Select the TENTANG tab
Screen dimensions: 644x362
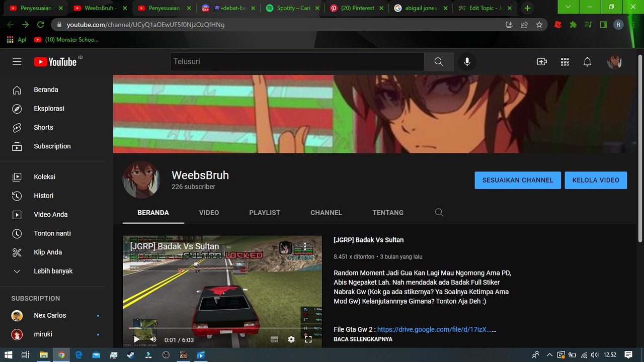(x=388, y=213)
